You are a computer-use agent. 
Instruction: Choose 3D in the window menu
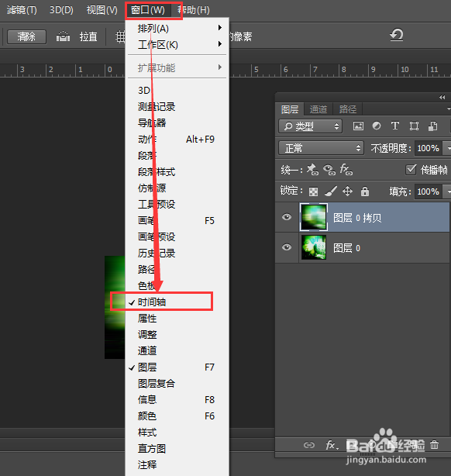[x=177, y=91]
